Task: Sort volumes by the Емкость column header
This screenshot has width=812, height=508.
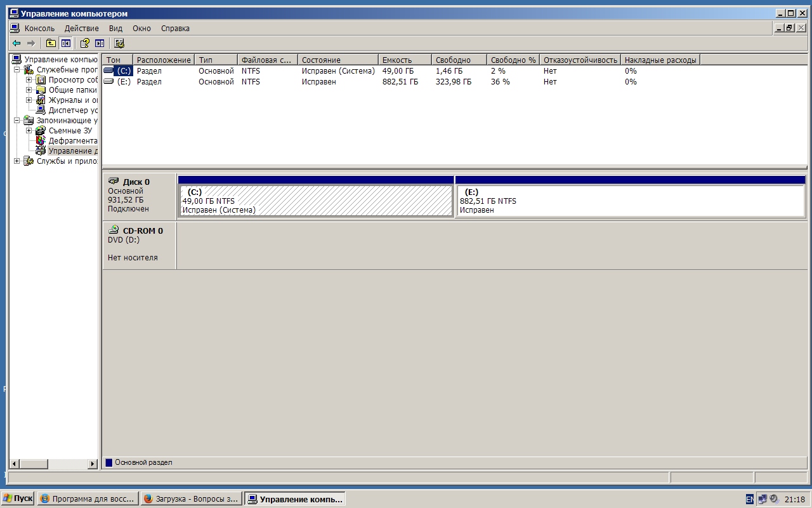Action: pyautogui.click(x=404, y=60)
